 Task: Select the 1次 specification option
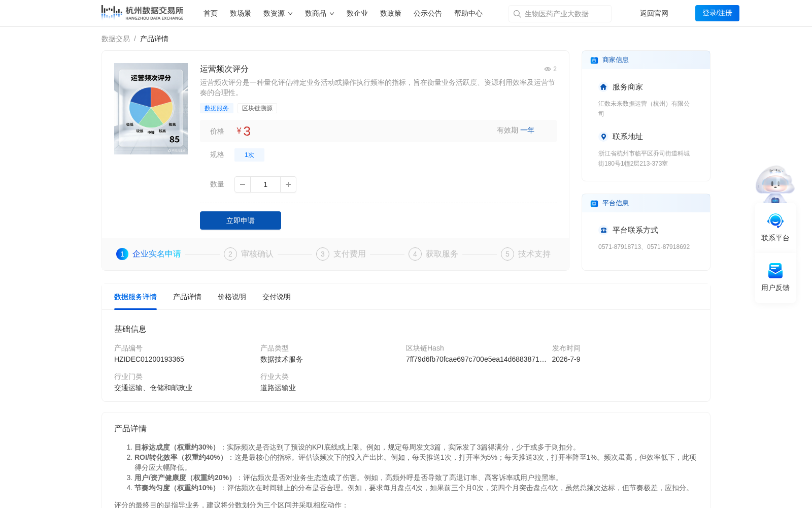point(249,155)
